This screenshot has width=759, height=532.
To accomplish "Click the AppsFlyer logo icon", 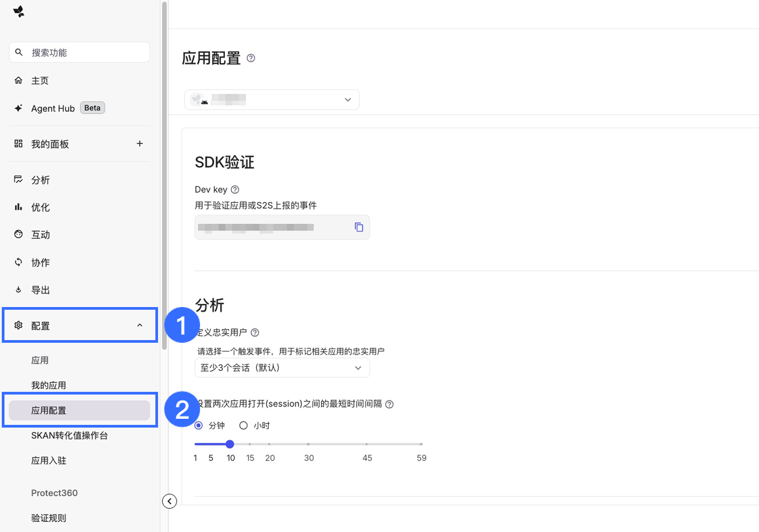I will (x=19, y=12).
